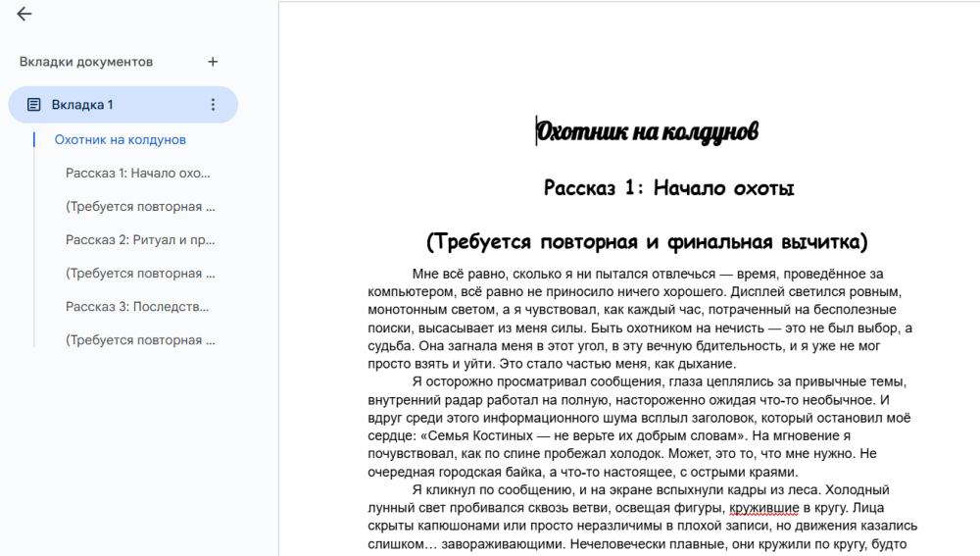The width and height of the screenshot is (980, 556).
Task: Click the Вкладки документов panel header
Action: 86,62
